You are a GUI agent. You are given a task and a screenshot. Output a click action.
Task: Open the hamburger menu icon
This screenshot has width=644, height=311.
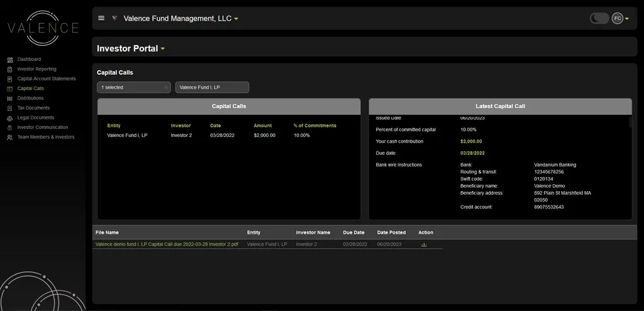101,18
